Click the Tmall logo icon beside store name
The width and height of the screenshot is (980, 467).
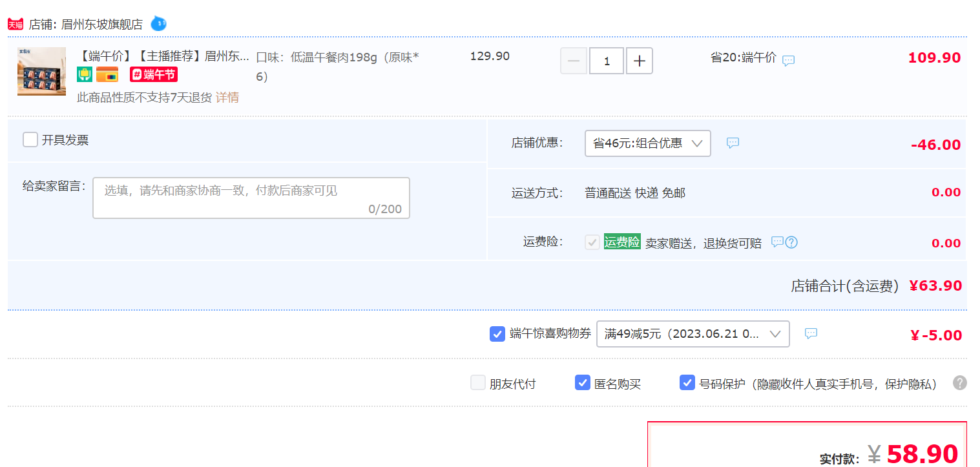[x=16, y=25]
